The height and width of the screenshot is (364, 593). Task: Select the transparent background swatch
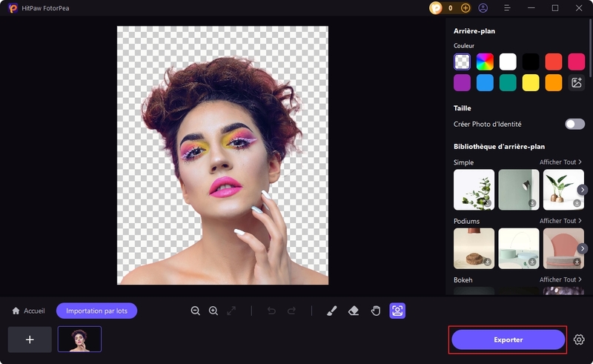coord(463,61)
